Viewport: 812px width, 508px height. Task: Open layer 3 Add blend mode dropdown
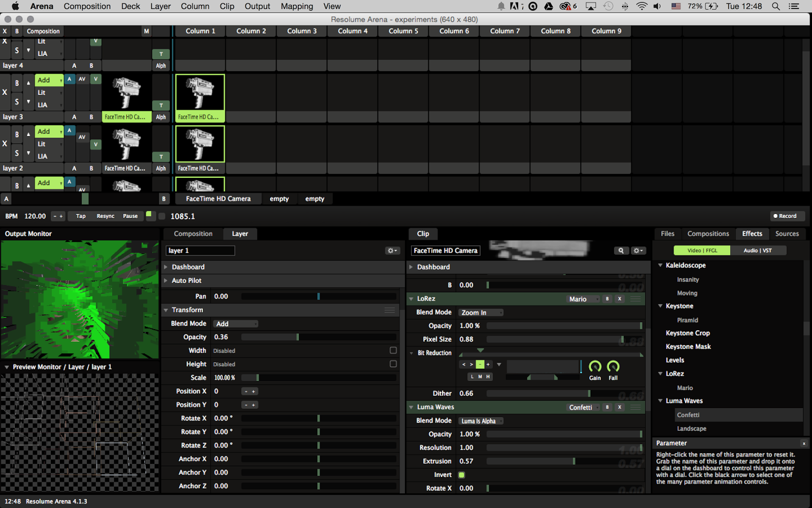(49, 80)
